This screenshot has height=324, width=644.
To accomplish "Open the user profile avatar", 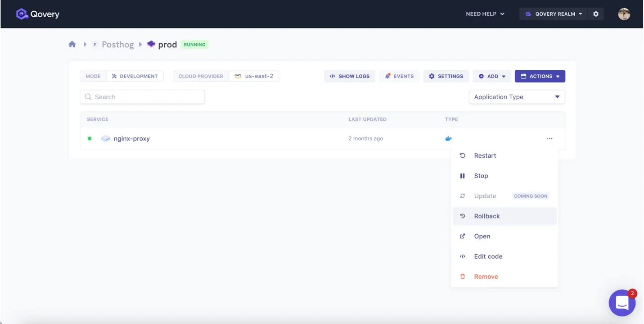I will 624,14.
